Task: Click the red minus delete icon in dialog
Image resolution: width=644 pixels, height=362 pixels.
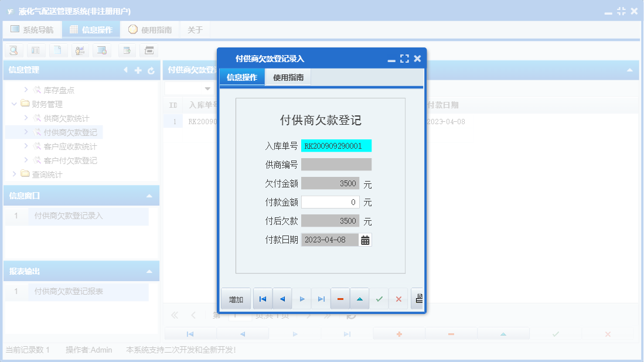Action: [340, 298]
